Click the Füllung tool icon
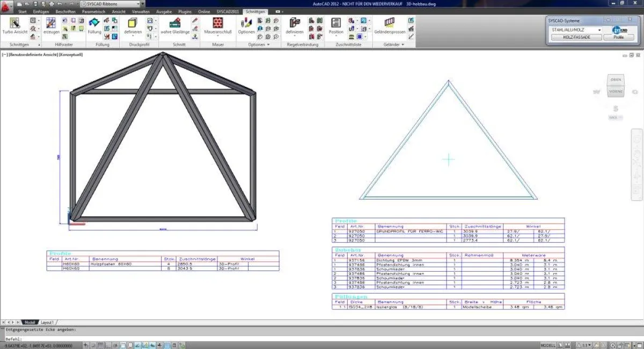 [x=94, y=23]
